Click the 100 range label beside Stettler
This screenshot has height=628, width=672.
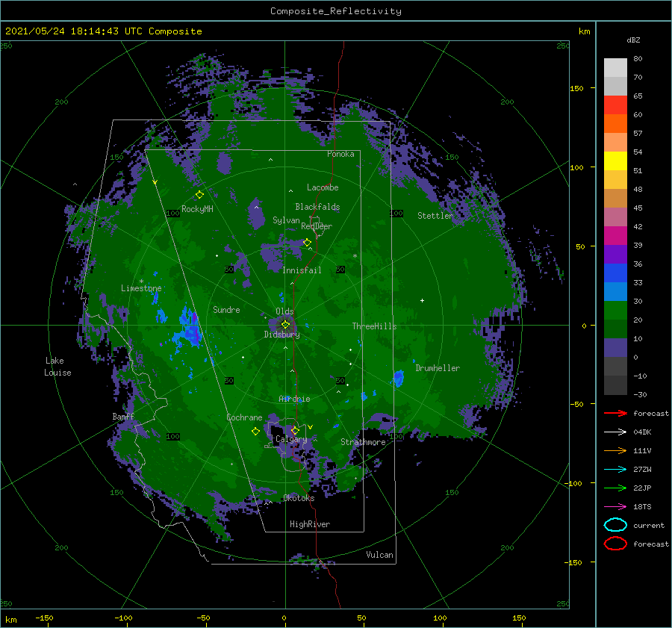click(x=396, y=214)
